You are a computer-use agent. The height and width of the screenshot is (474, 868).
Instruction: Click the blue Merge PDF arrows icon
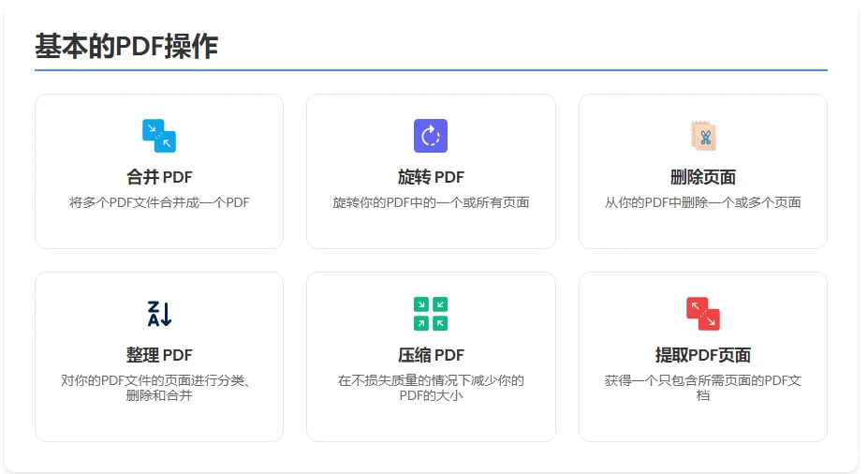(x=159, y=136)
